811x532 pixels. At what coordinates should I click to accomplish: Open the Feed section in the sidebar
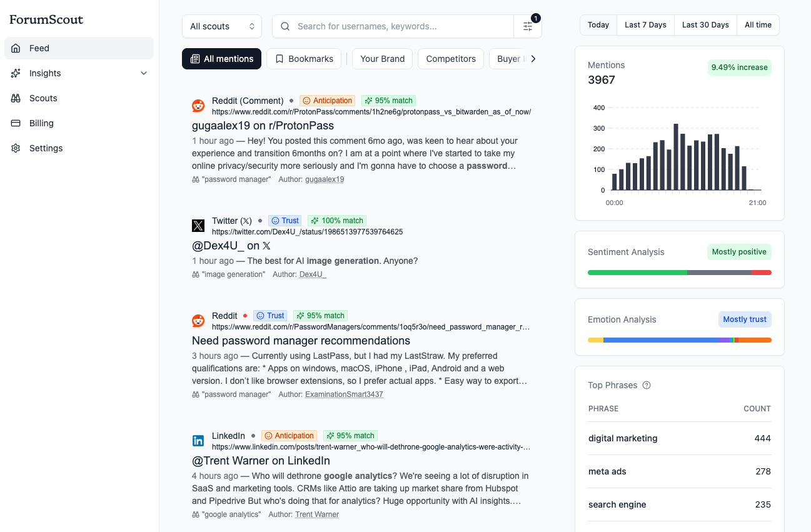pyautogui.click(x=39, y=48)
